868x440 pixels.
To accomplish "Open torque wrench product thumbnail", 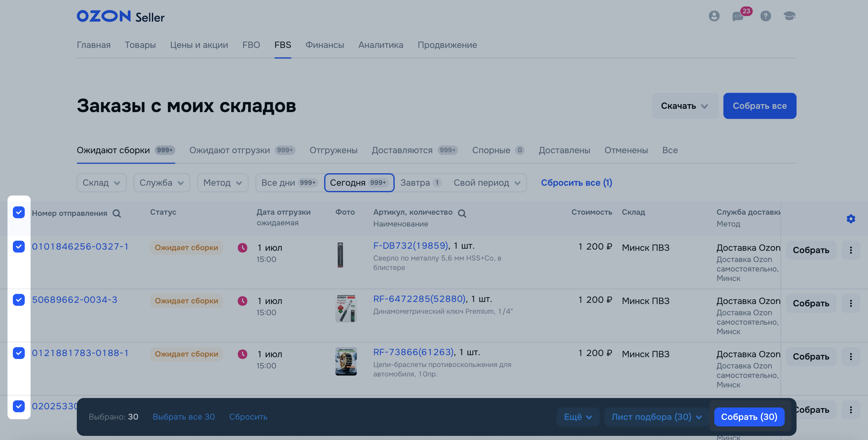I will click(x=346, y=308).
